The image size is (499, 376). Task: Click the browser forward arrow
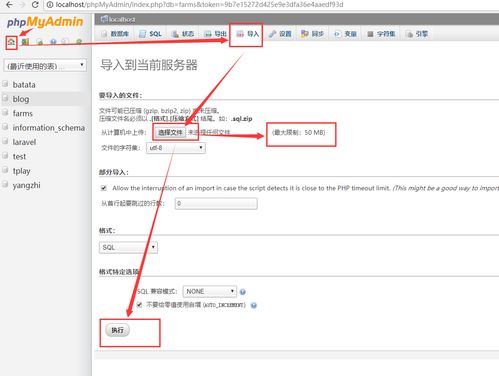22,5
